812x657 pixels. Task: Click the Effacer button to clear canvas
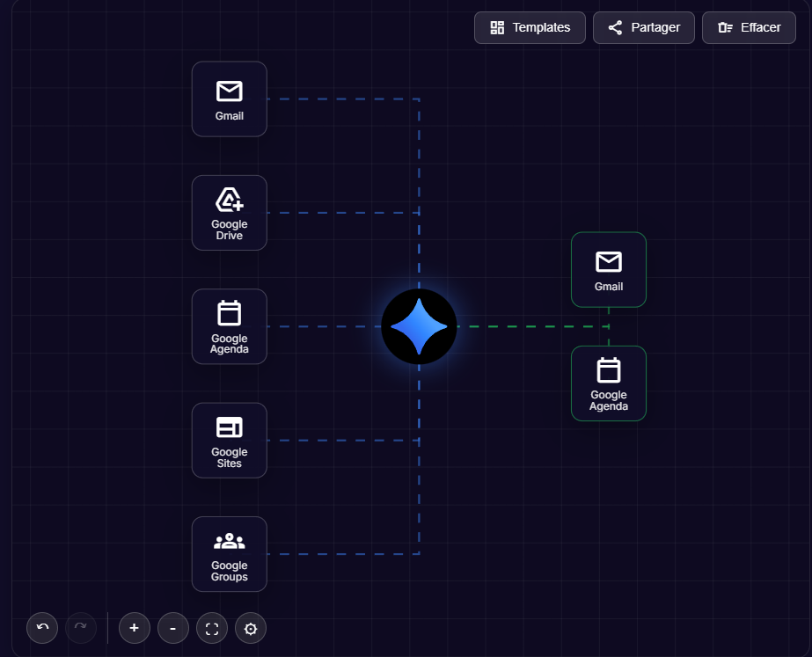click(x=749, y=27)
